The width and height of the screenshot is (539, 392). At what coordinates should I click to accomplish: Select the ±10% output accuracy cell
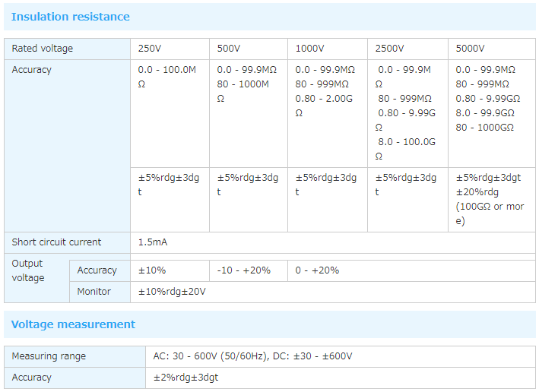[x=152, y=270]
